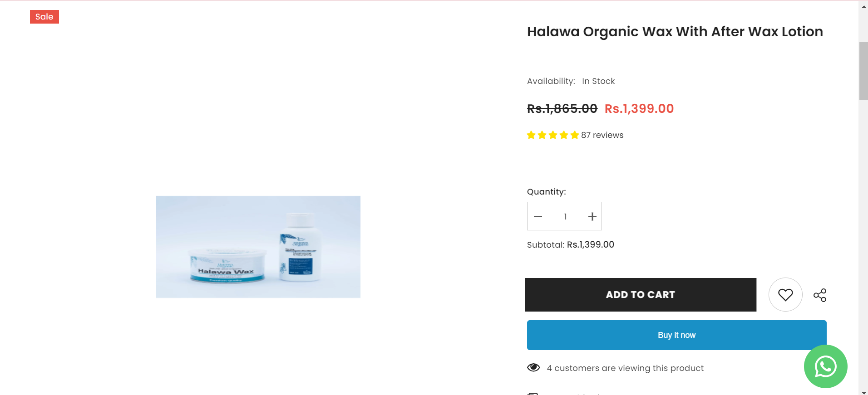Click the blue Buy it now button

pos(676,335)
